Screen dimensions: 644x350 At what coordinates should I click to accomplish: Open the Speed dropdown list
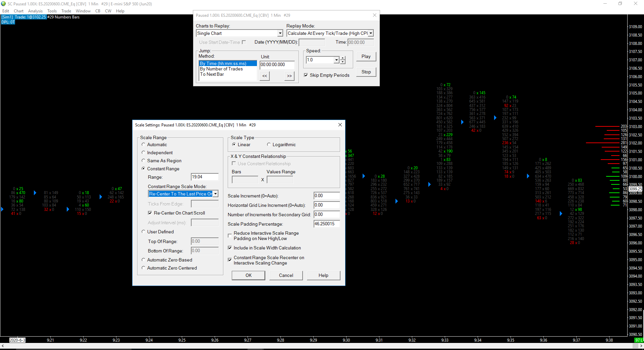click(x=336, y=60)
